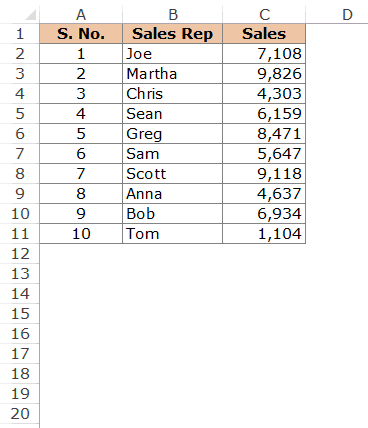
Task: Select column A header
Action: click(x=81, y=15)
